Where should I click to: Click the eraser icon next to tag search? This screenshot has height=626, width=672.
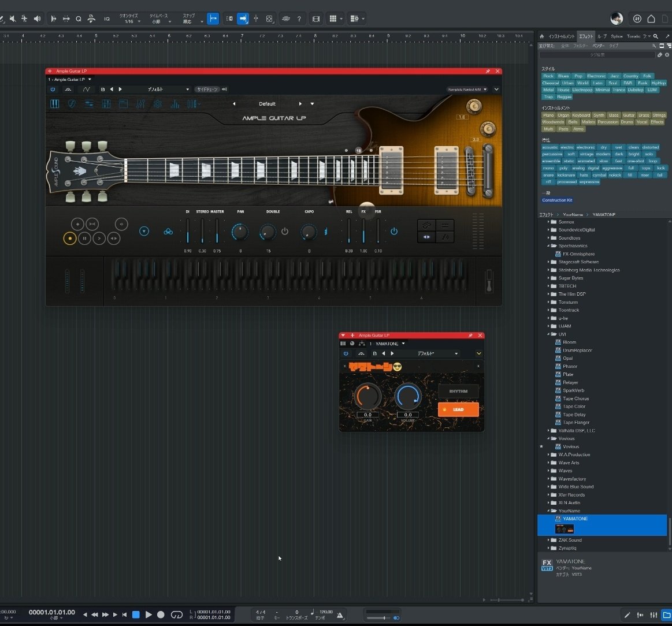[x=660, y=55]
